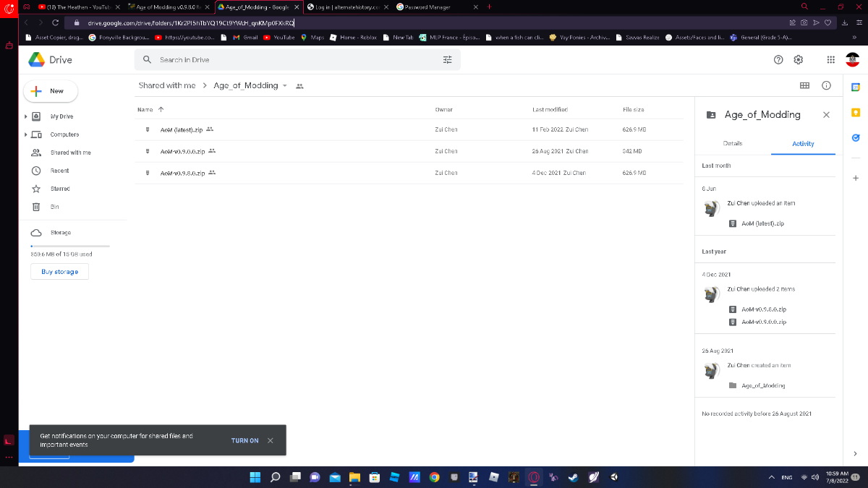Select the AoM-v0.9.8.0.zip file row
Viewport: 868px width, 488px height.
[409, 173]
